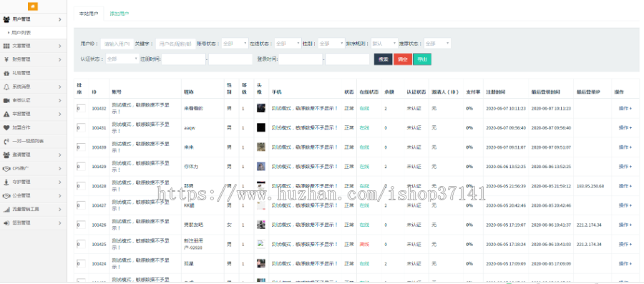Click the gift icon beside 礼物管理

(x=6, y=73)
